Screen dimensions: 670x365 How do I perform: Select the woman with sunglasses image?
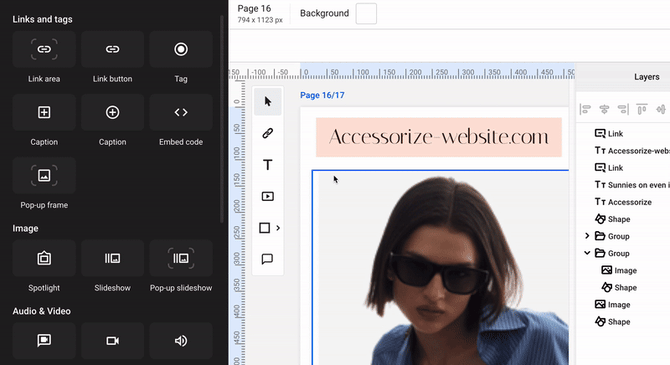click(x=441, y=268)
